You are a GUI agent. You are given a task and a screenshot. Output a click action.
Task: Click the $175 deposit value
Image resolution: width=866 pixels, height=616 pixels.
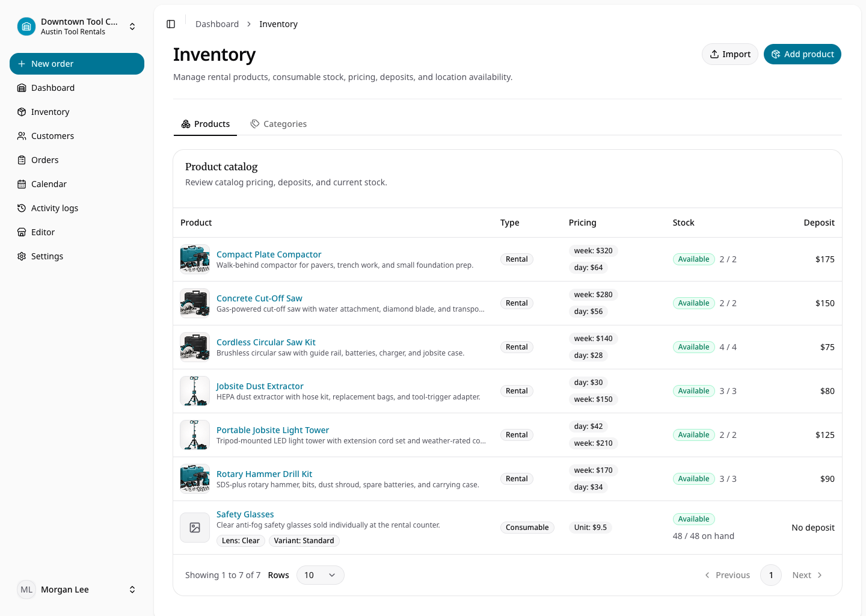click(x=825, y=259)
